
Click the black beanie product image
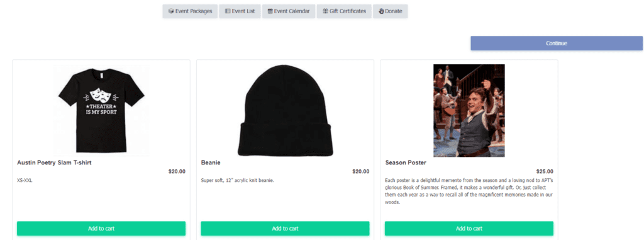(x=285, y=110)
